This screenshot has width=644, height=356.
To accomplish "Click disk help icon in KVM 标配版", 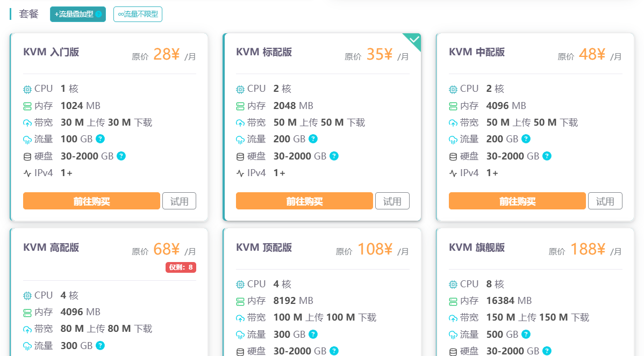I will tap(334, 156).
